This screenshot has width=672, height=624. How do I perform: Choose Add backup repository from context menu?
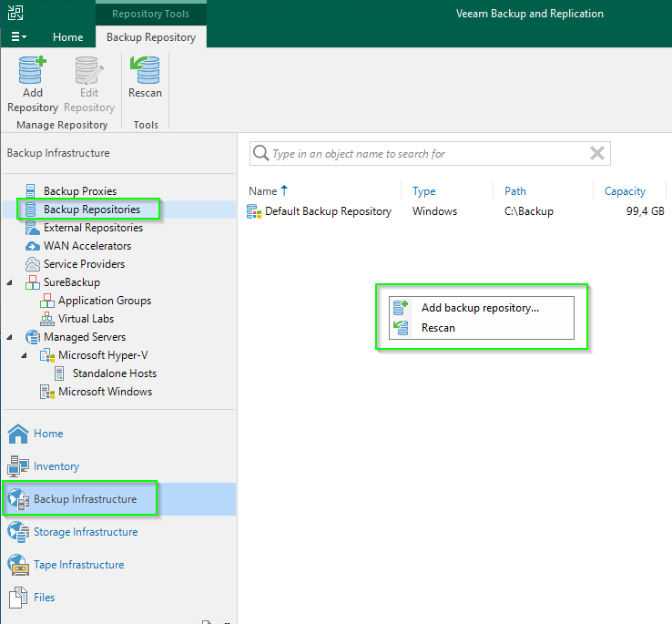482,308
